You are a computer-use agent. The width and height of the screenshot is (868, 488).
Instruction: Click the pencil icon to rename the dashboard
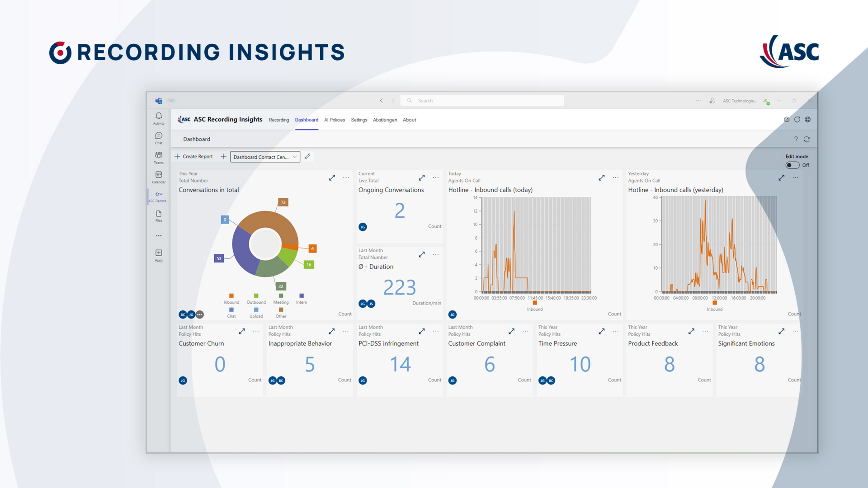(x=307, y=156)
